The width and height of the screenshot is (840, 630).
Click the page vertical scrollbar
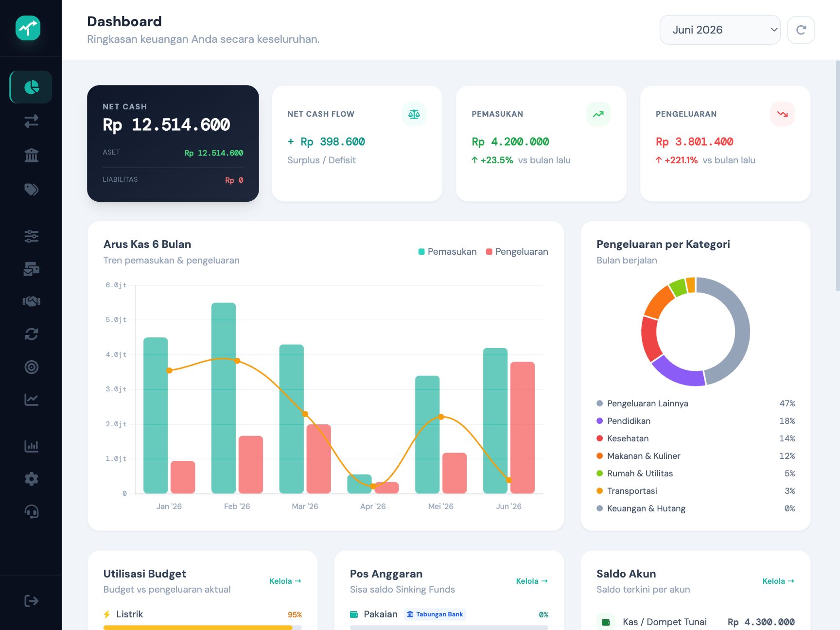(x=838, y=175)
